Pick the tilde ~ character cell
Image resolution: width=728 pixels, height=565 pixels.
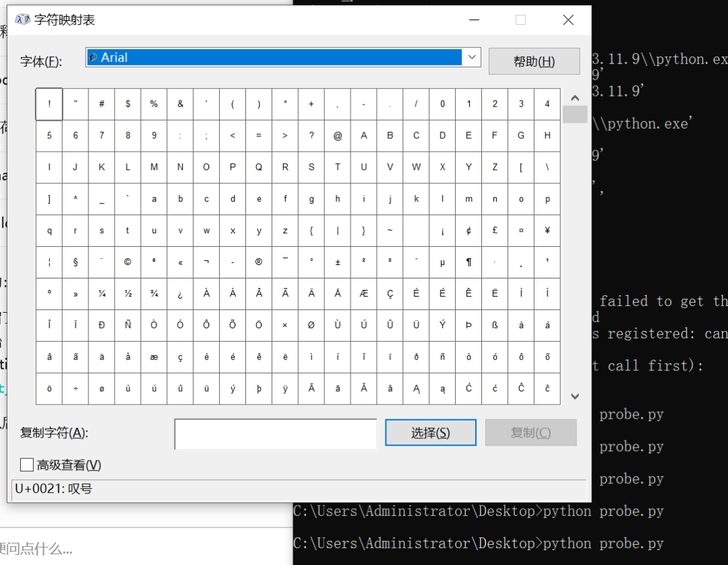click(390, 231)
